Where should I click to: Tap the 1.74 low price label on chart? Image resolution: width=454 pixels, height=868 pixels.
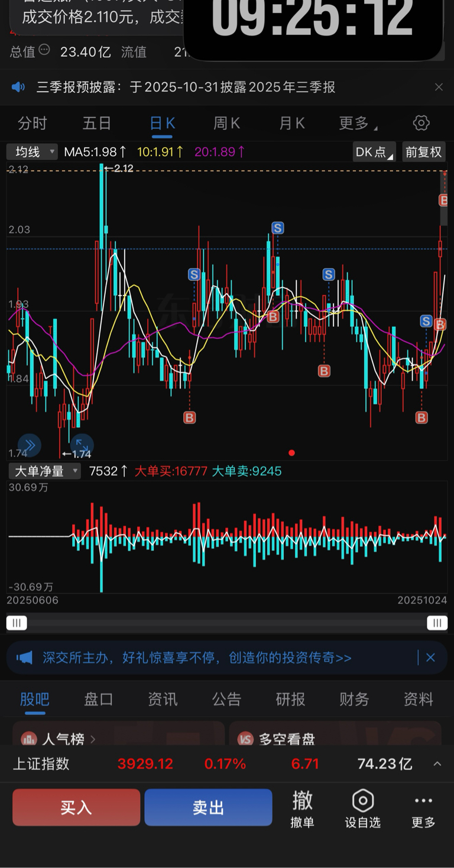pyautogui.click(x=82, y=454)
